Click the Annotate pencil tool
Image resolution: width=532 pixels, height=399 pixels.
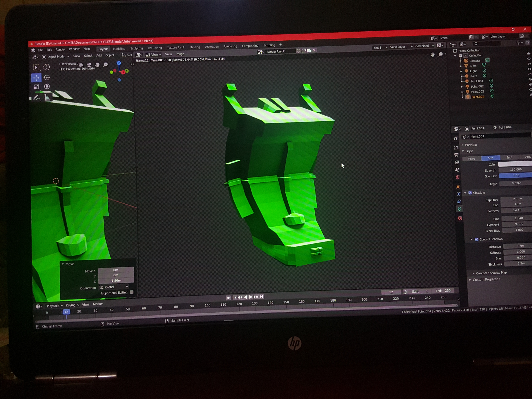[x=37, y=98]
